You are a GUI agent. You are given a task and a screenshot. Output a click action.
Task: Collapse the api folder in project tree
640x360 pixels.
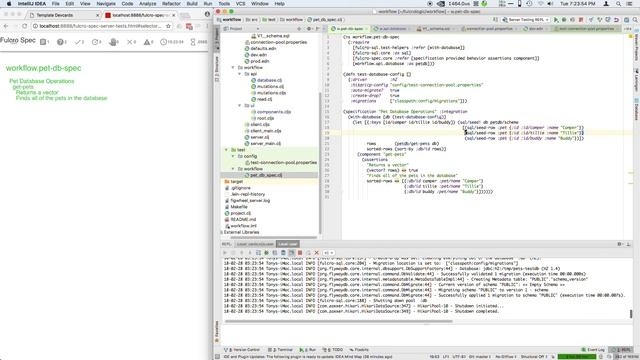240,74
